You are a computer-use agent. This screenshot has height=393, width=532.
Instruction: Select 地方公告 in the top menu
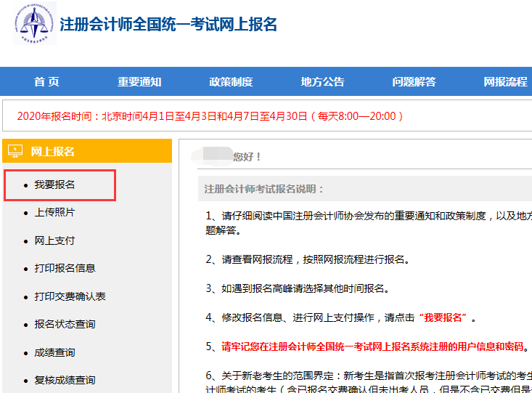(322, 82)
